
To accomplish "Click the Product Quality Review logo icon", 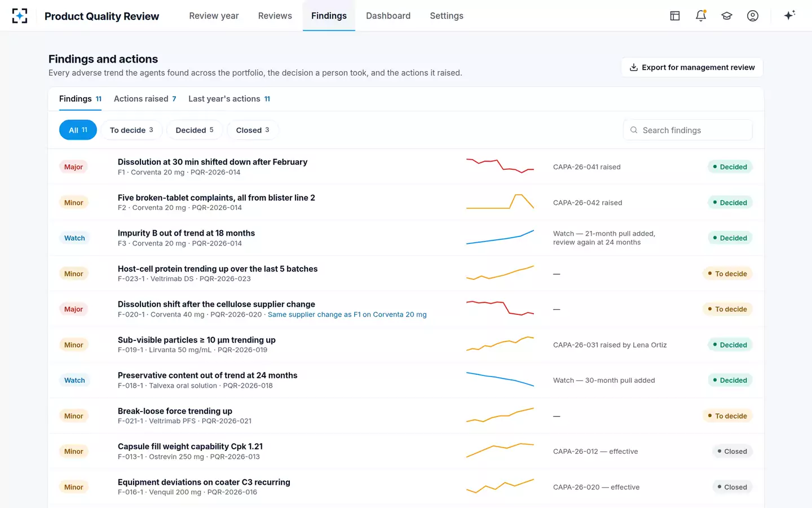I will pos(20,16).
